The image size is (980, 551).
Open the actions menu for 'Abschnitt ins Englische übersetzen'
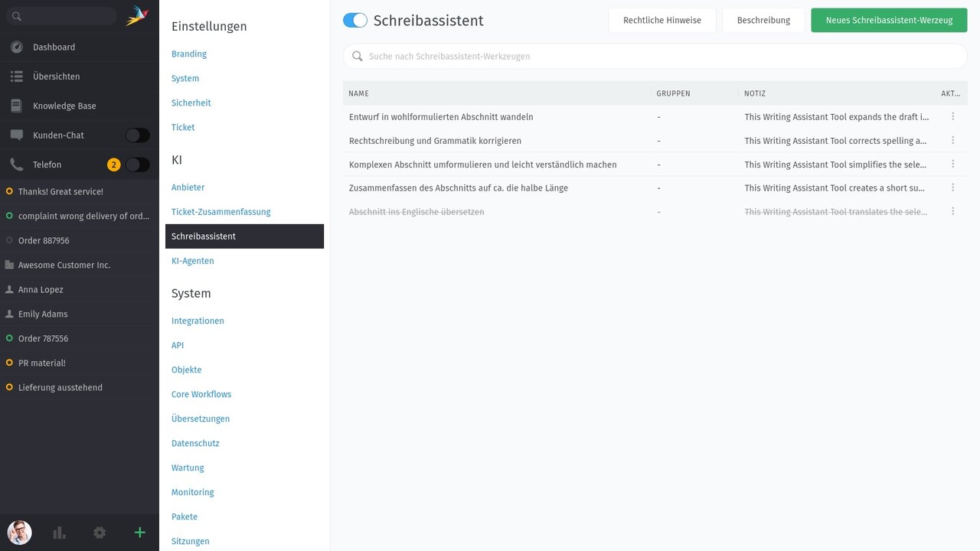pos(952,211)
